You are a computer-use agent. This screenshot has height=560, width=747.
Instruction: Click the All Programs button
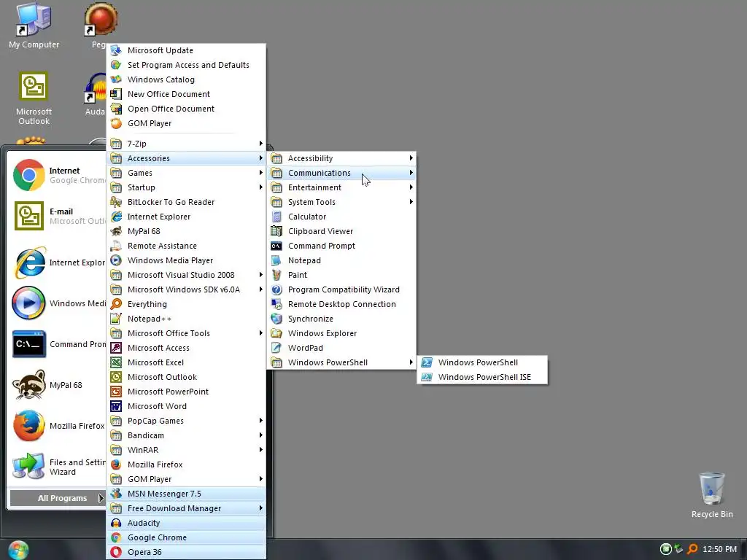[57, 498]
